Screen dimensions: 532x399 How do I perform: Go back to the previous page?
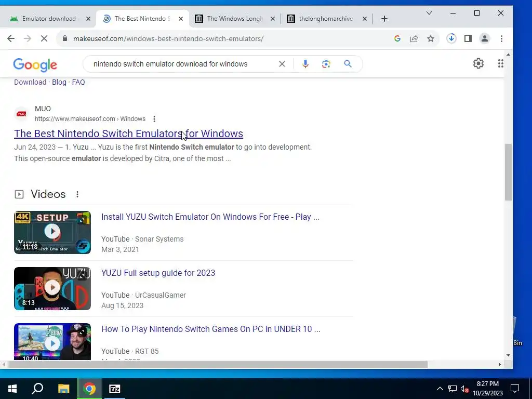pyautogui.click(x=11, y=38)
